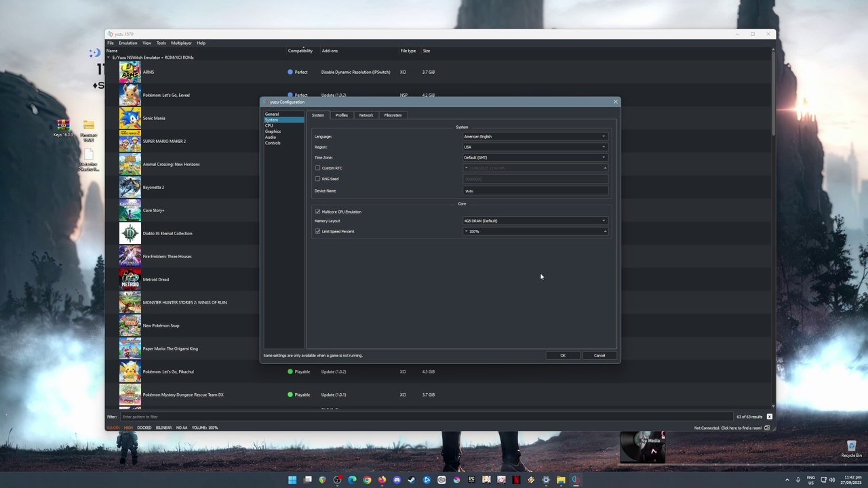Viewport: 868px width, 488px height.
Task: Switch to the Filesystem tab
Action: pos(393,115)
